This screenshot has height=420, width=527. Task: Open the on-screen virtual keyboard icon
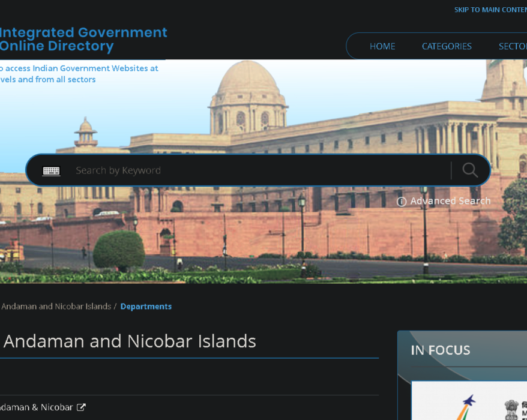pyautogui.click(x=52, y=171)
